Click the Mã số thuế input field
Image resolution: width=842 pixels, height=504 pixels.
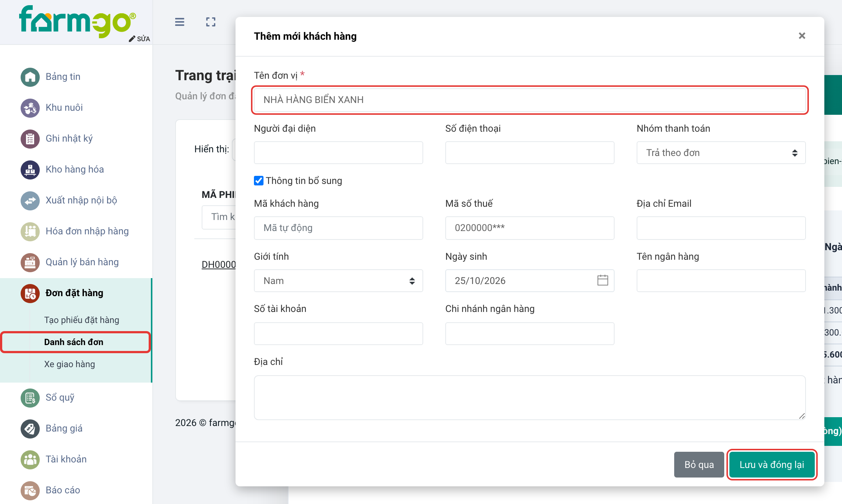coord(530,228)
